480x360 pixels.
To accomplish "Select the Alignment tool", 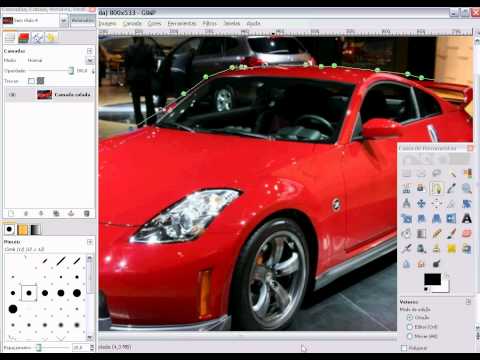I will point(436,203).
